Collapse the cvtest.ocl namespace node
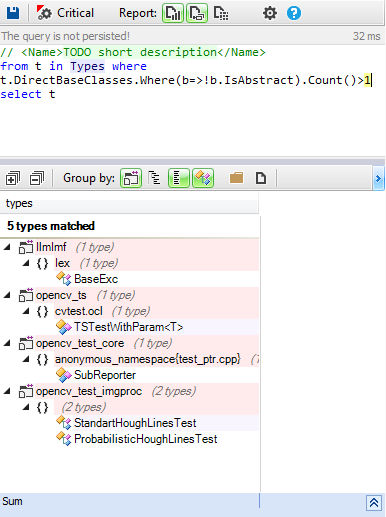This screenshot has height=517, width=386. [26, 311]
